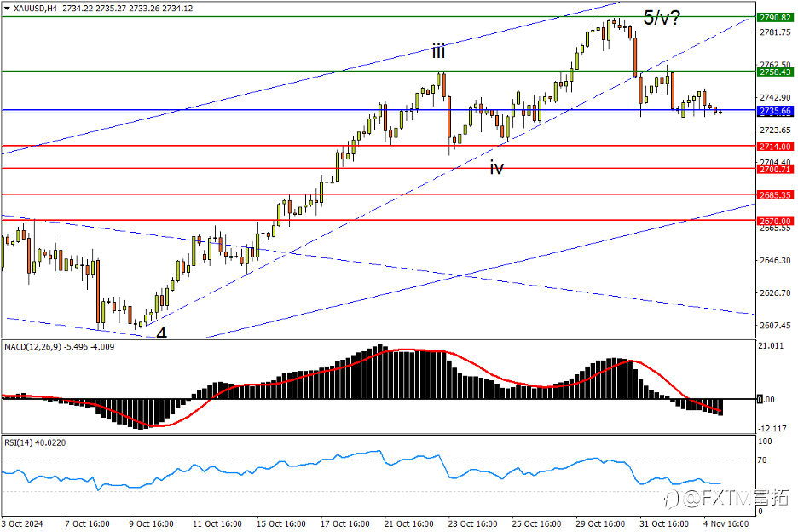Click the RSI 100 level scale label

click(x=765, y=442)
